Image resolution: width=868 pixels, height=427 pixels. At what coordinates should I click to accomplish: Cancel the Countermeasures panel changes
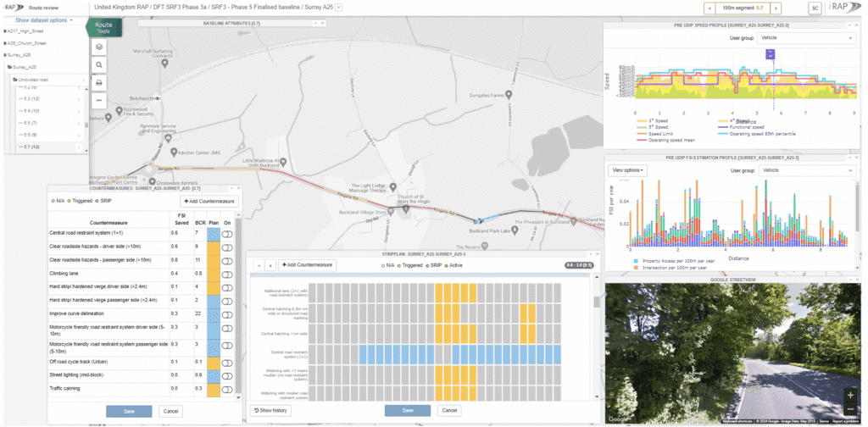pos(170,411)
